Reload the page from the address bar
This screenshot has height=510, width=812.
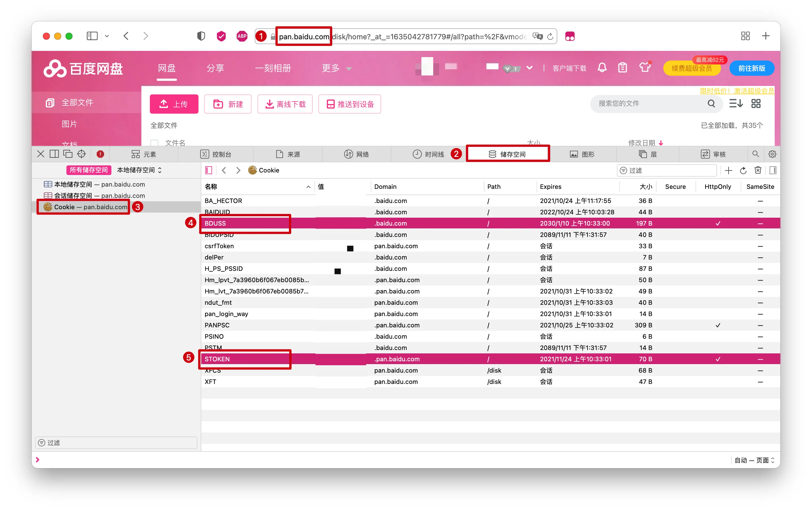(x=550, y=36)
